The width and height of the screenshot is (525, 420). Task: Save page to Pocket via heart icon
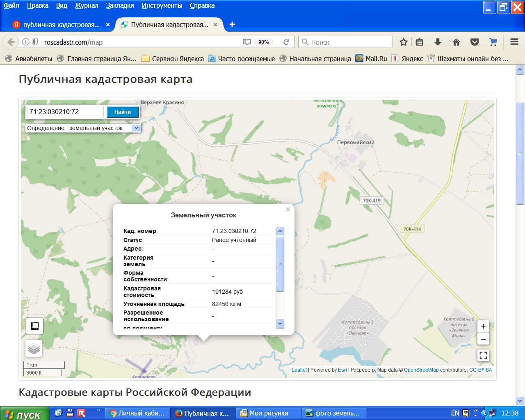pyautogui.click(x=475, y=41)
